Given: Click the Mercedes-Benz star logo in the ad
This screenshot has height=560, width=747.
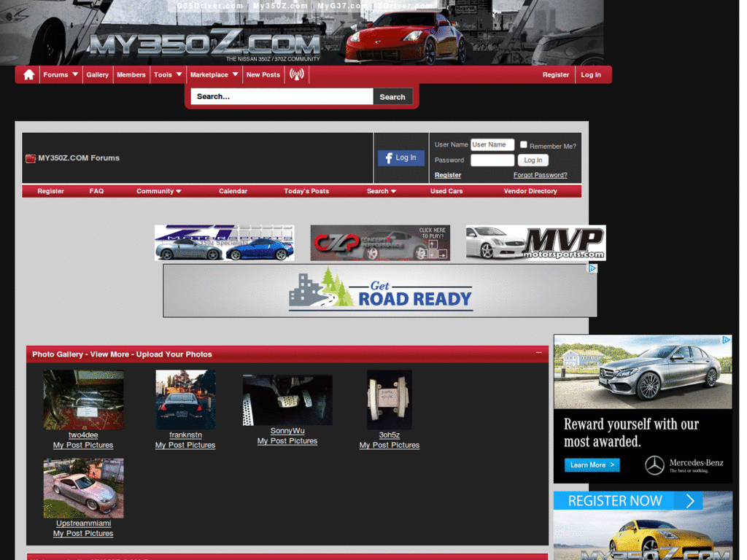Looking at the screenshot, I should [654, 464].
